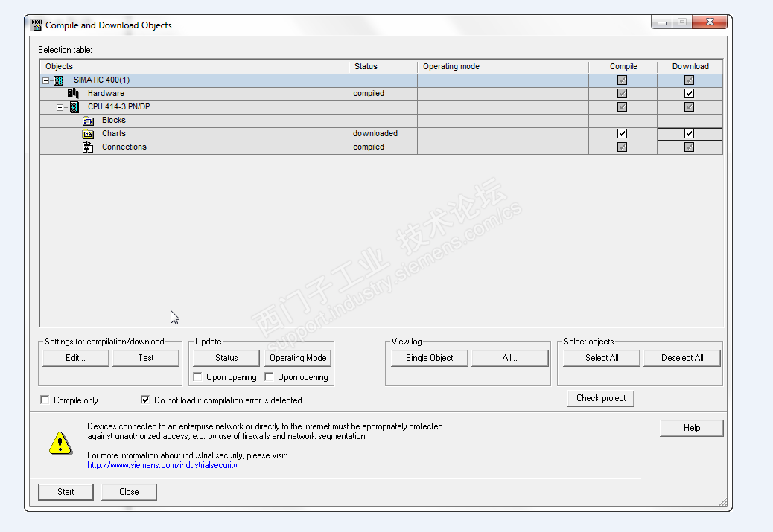This screenshot has width=773, height=532.
Task: Select the CPU 414-3 PN/DP row label
Action: tap(119, 107)
